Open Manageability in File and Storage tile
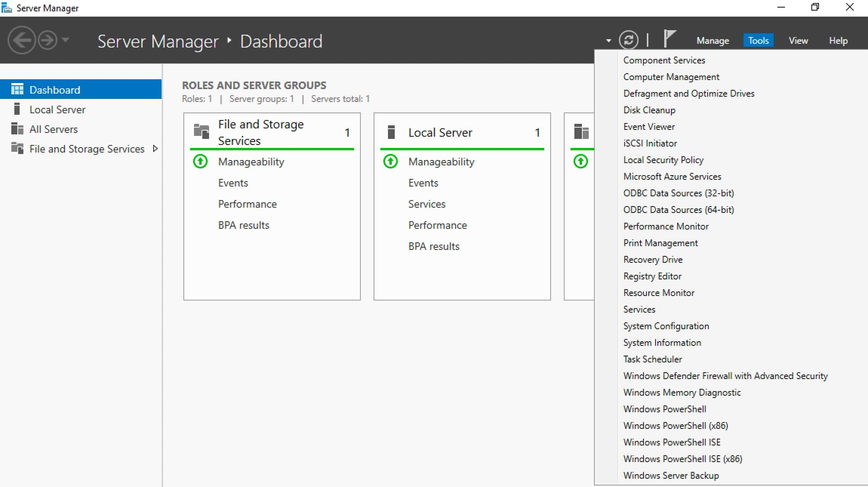This screenshot has width=868, height=487. click(x=251, y=162)
